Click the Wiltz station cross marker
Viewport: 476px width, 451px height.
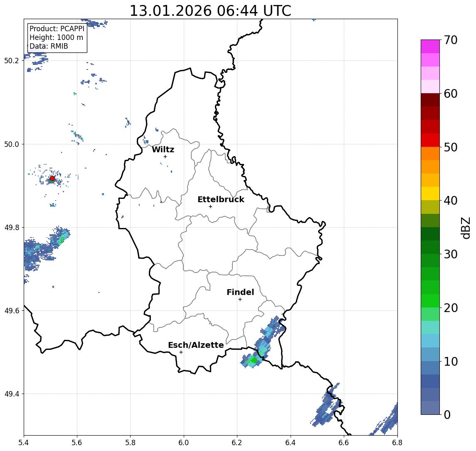pos(165,156)
